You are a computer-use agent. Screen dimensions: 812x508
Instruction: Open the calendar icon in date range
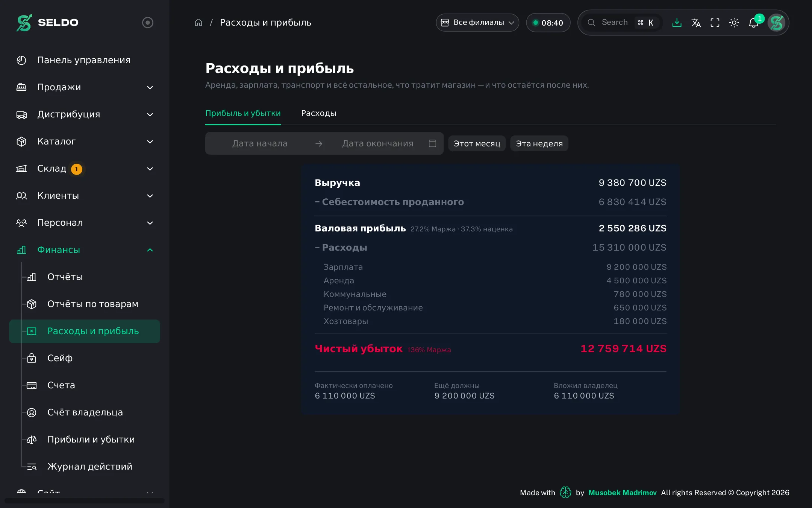(432, 143)
